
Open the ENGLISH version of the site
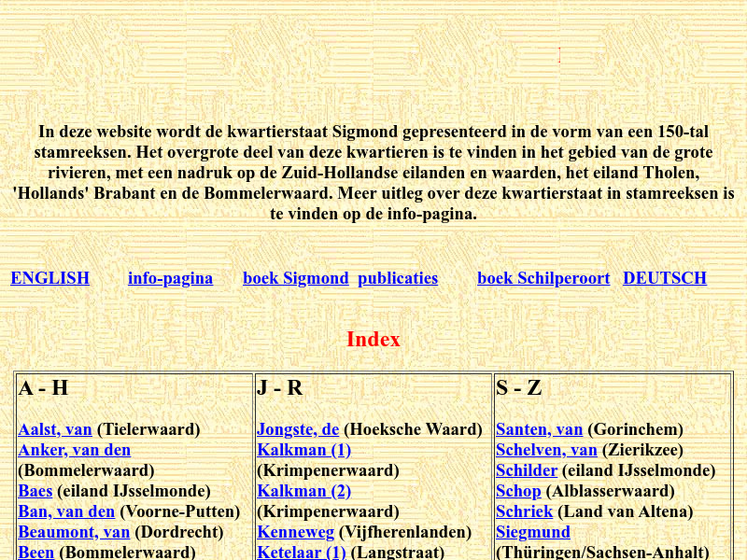tap(49, 278)
